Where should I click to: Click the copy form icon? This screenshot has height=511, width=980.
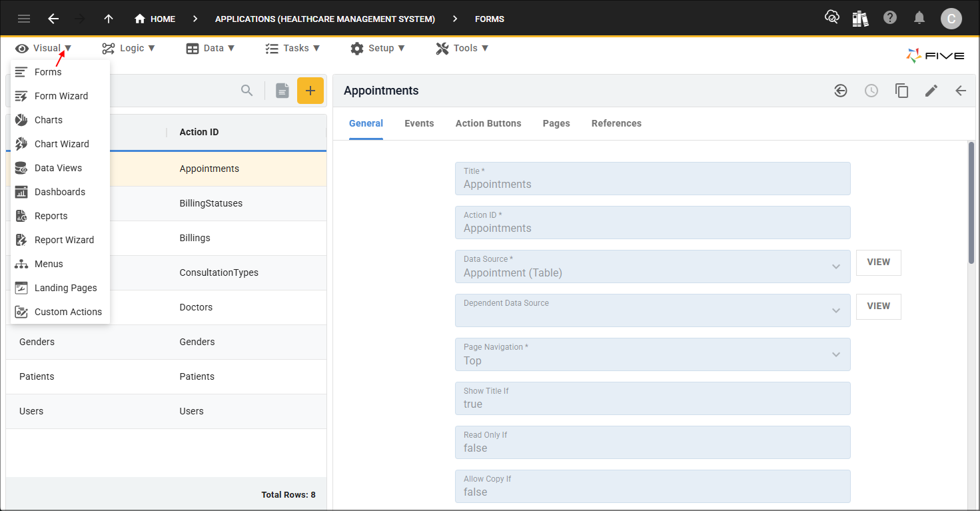[901, 91]
